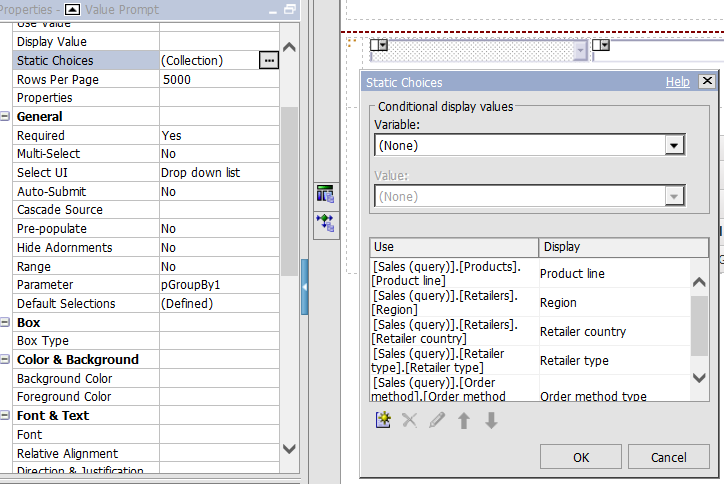Click the Pre-populate property row
The height and width of the screenshot is (484, 724).
(x=146, y=229)
